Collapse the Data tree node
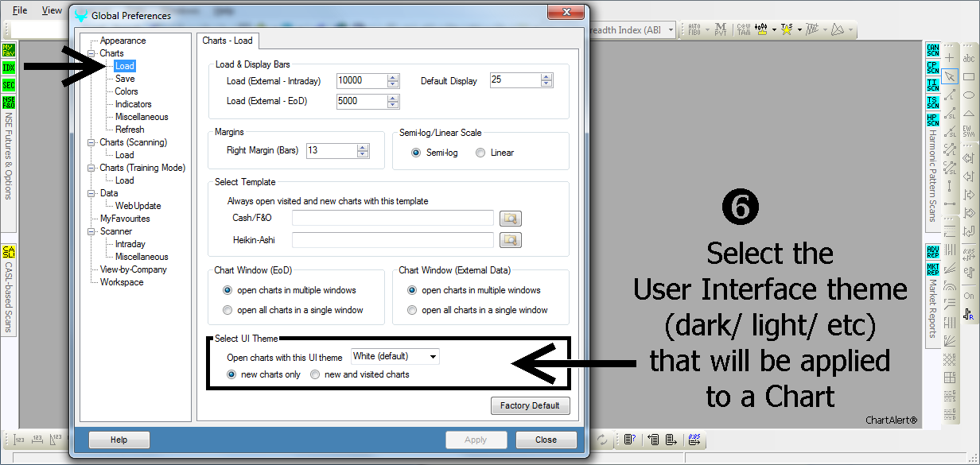The width and height of the screenshot is (980, 465). 91,193
